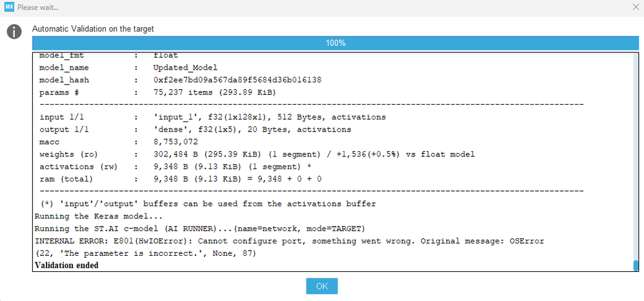Click the 'input 1/1' row text
The width and height of the screenshot is (644, 301).
(212, 117)
